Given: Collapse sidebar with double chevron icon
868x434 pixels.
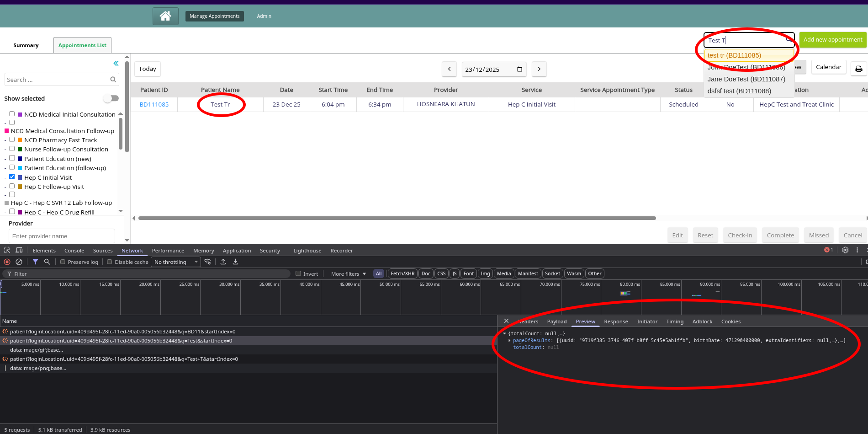Looking at the screenshot, I should (x=116, y=64).
